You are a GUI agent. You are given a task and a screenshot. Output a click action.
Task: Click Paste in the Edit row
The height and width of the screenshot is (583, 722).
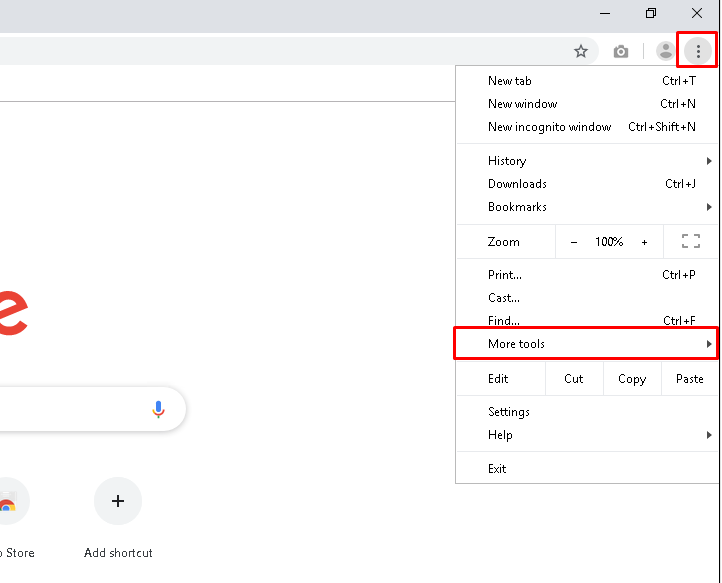pyautogui.click(x=690, y=379)
